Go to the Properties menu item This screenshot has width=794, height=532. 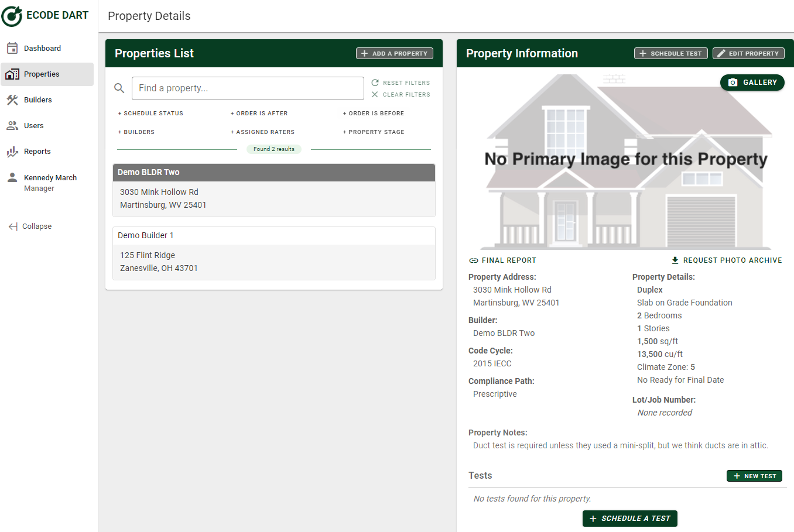(x=42, y=74)
